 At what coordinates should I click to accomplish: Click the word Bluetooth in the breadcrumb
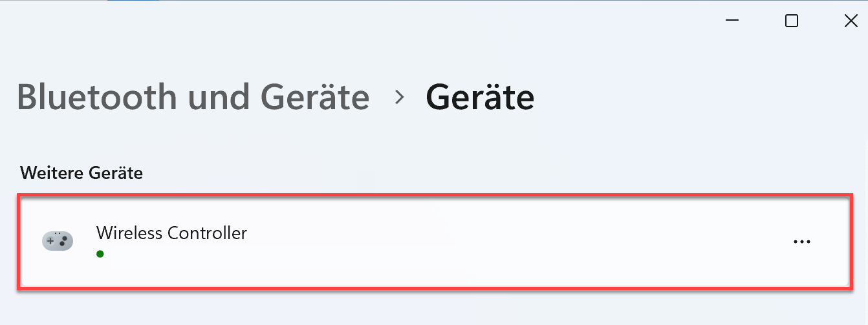(x=97, y=97)
